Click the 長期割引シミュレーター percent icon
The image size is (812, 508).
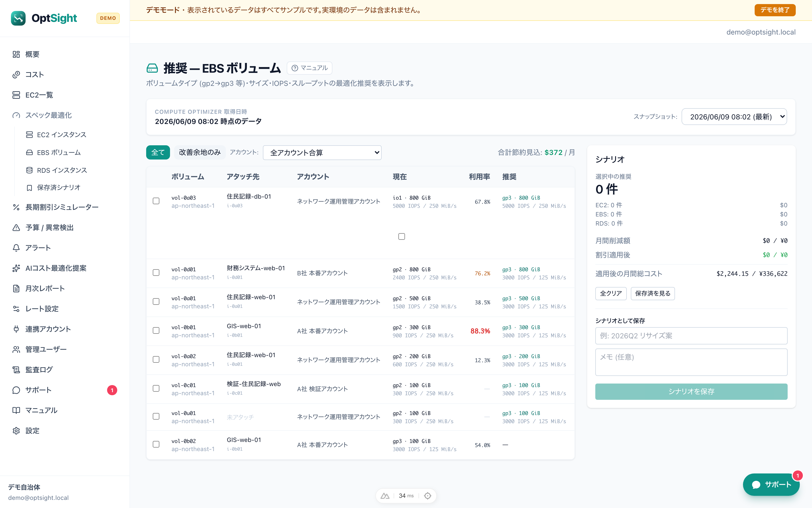(x=16, y=207)
